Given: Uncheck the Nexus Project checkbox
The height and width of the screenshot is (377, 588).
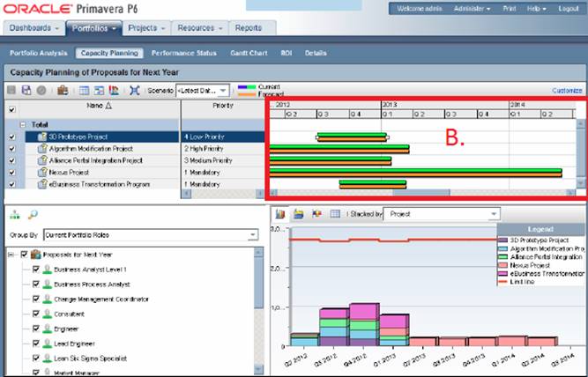Looking at the screenshot, I should [12, 173].
